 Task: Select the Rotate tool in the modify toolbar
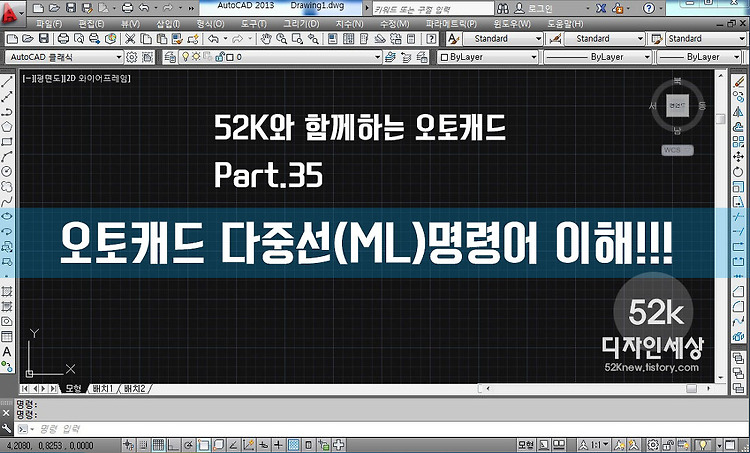(739, 171)
